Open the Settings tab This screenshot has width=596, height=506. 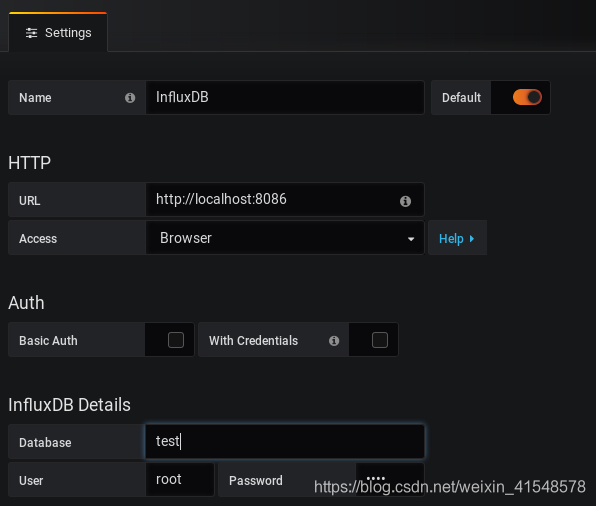[58, 33]
